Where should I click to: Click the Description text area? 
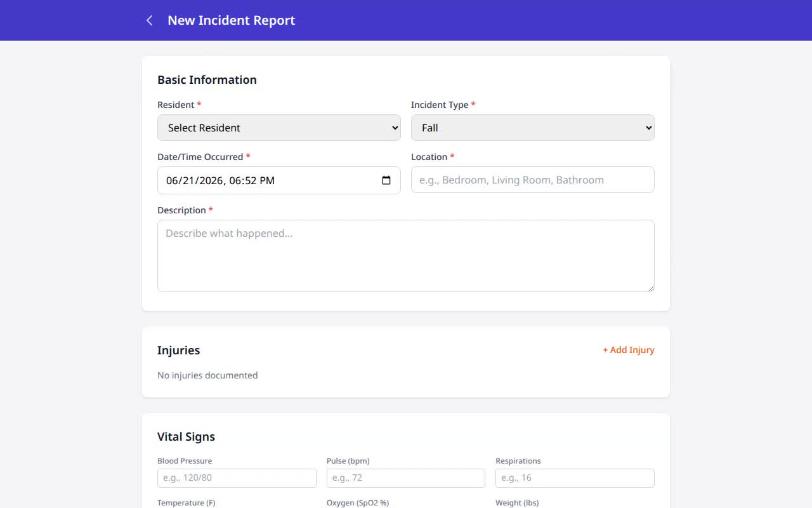[406, 256]
